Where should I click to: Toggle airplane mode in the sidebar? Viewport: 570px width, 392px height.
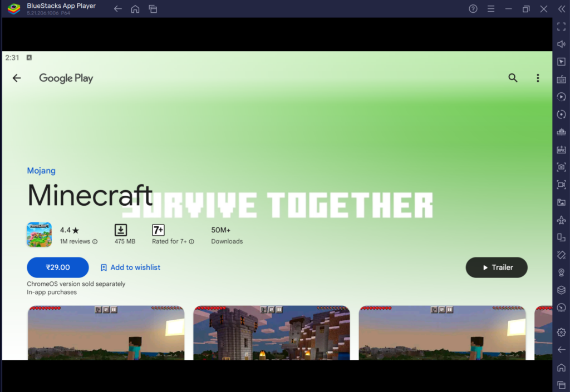coord(561,219)
